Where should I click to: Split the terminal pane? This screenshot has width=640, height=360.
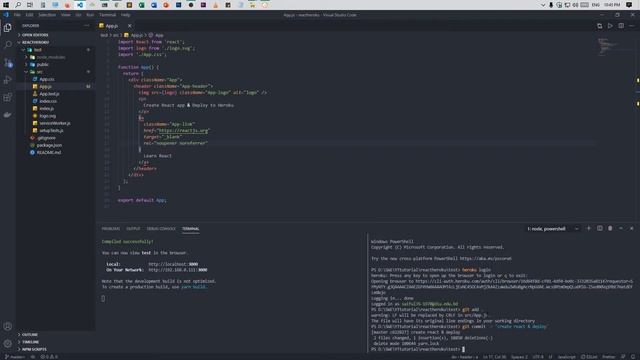point(600,229)
